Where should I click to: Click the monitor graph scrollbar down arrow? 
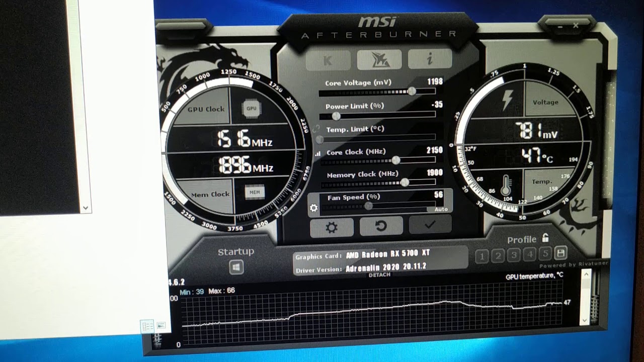(585, 320)
